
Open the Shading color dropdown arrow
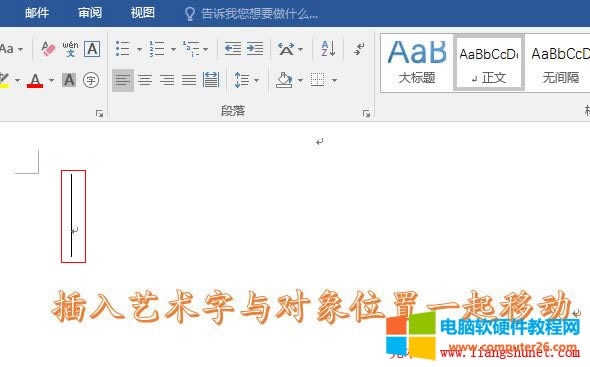click(x=300, y=81)
